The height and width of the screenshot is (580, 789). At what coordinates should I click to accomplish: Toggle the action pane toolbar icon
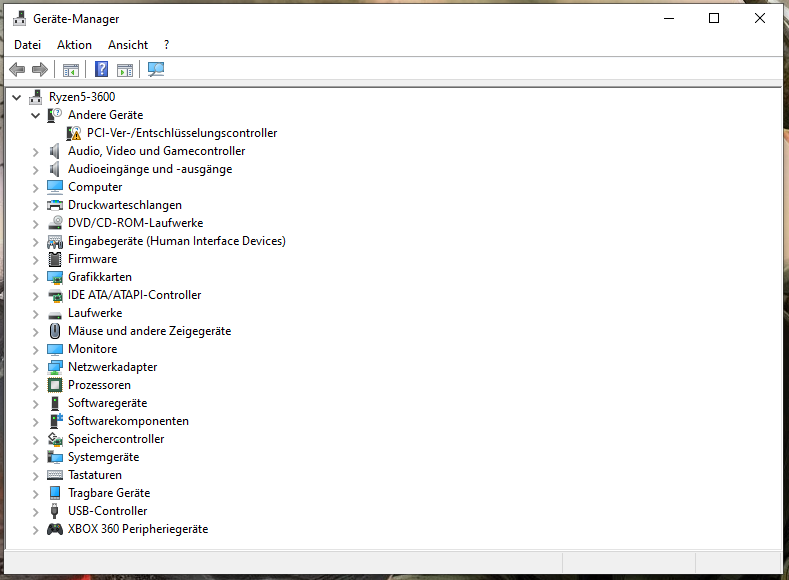[x=125, y=69]
